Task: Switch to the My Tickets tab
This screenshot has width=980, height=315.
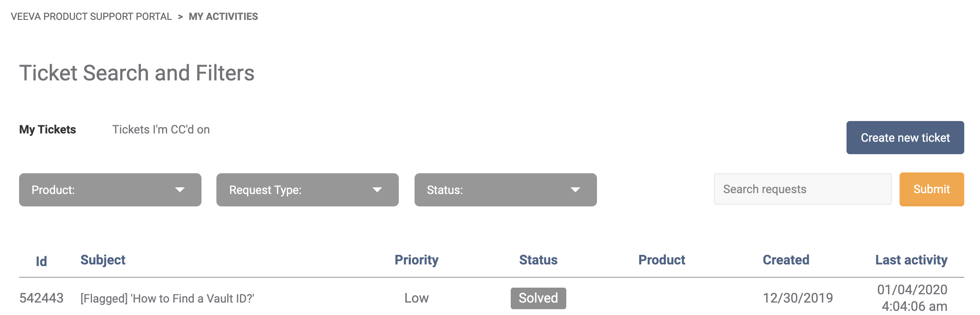Action: pyautogui.click(x=48, y=130)
